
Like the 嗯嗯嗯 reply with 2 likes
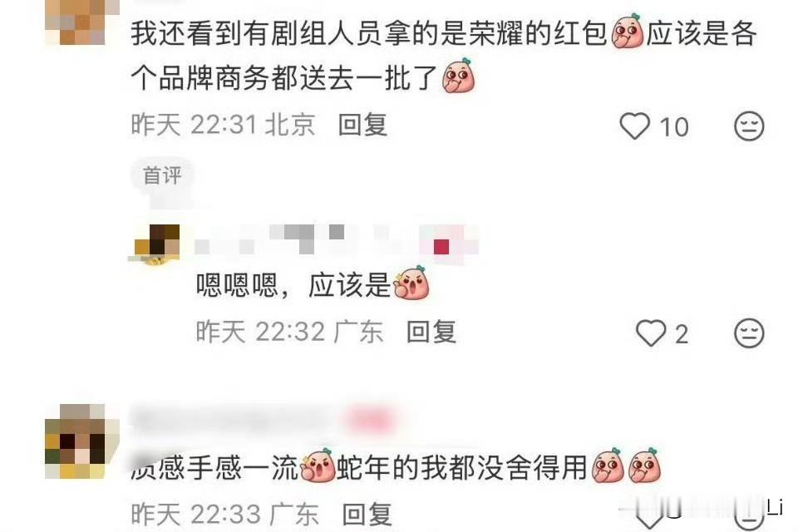coord(651,333)
